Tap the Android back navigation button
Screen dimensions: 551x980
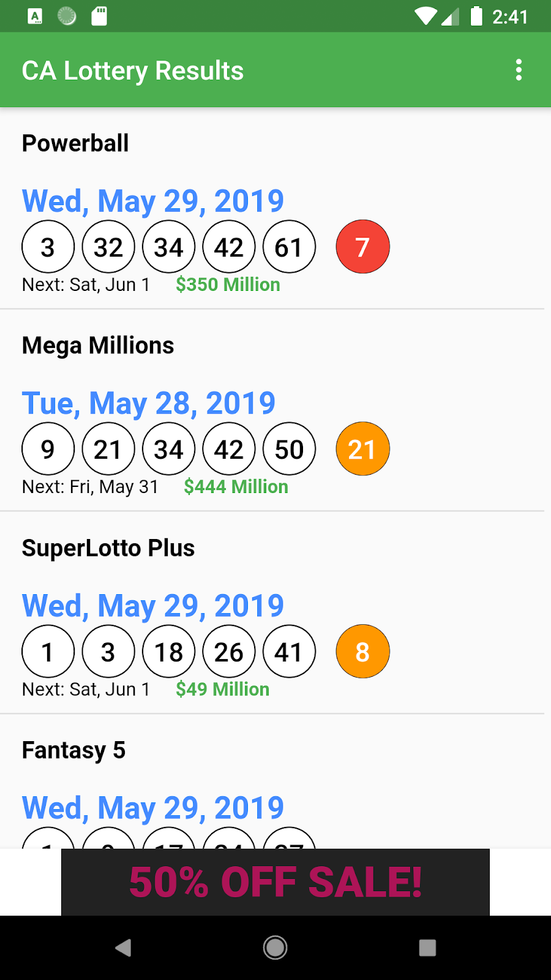(123, 948)
